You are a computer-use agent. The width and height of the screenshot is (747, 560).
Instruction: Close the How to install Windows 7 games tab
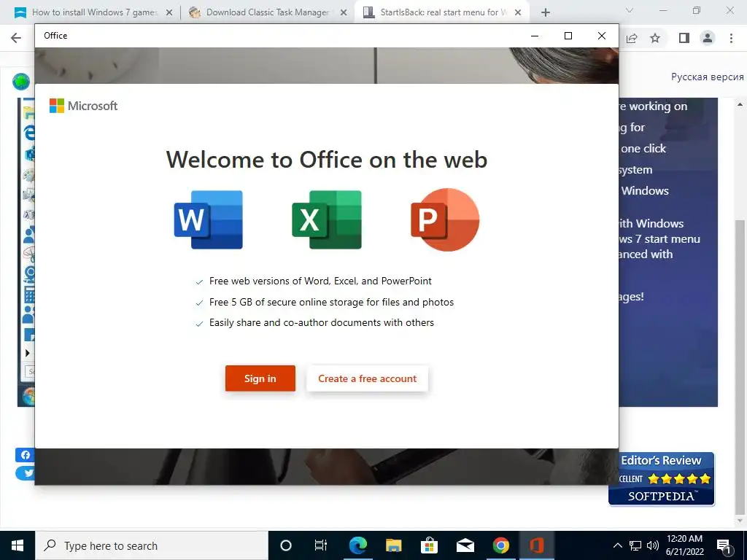tap(169, 13)
